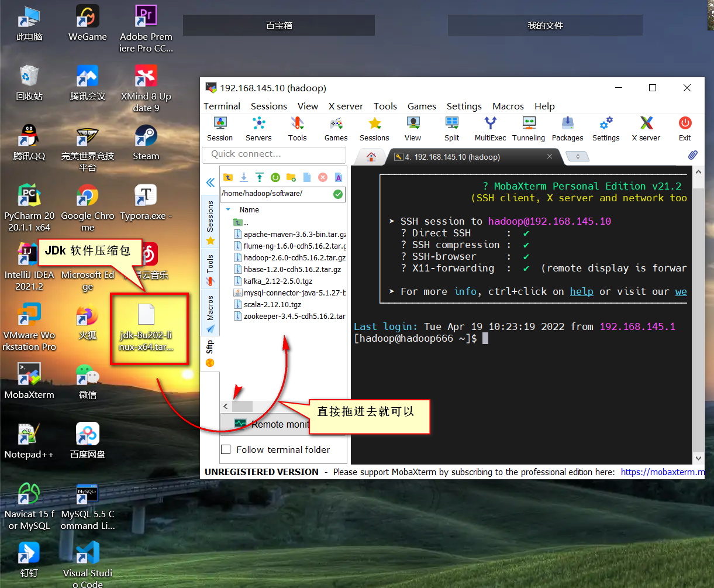Viewport: 714px width, 588px height.
Task: Click the Session toolbar icon
Action: [220, 129]
